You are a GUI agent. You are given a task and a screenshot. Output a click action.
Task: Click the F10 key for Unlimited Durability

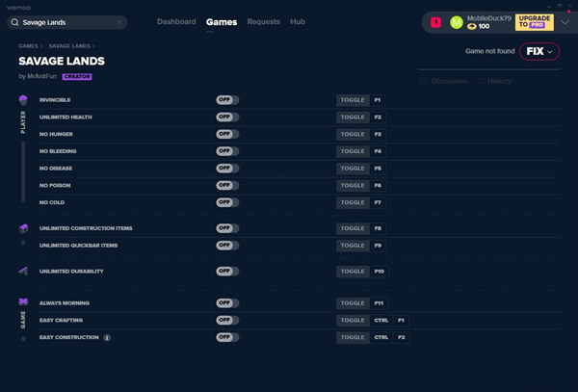tap(380, 272)
